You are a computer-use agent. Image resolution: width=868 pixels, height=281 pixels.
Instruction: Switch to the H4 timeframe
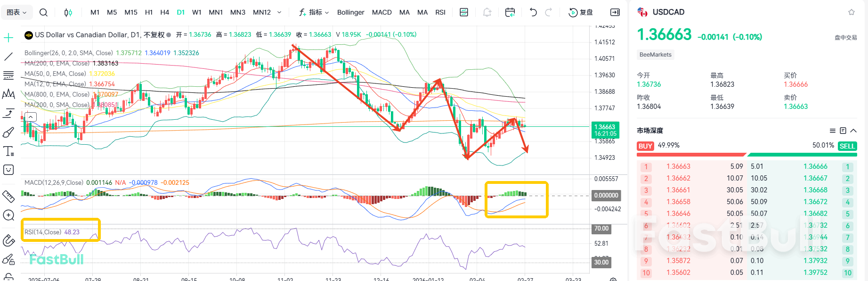164,12
